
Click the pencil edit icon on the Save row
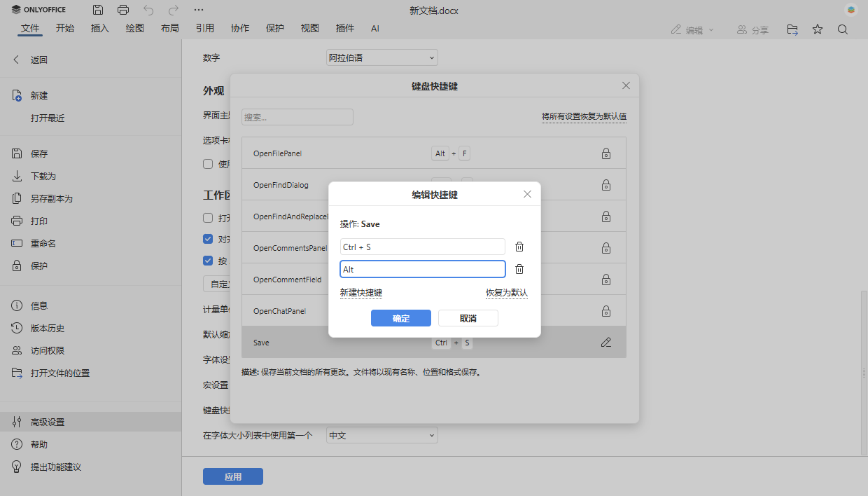click(x=606, y=342)
